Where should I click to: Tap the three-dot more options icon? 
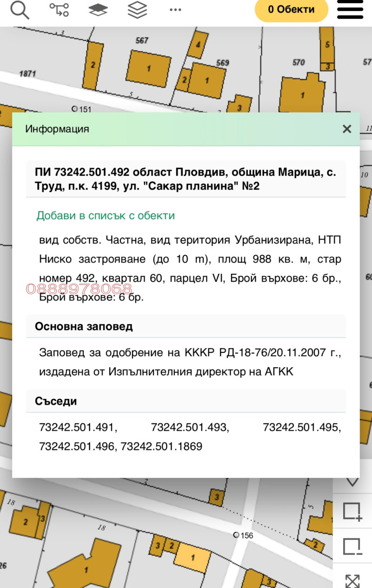[x=175, y=10]
